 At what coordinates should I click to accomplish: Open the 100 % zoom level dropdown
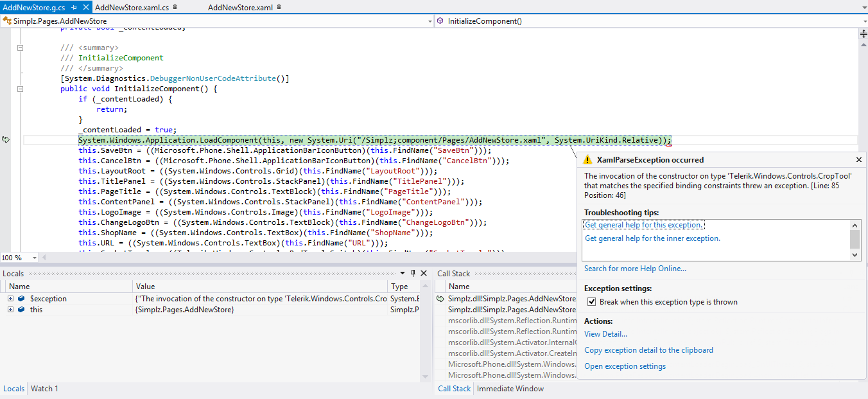pyautogui.click(x=35, y=258)
